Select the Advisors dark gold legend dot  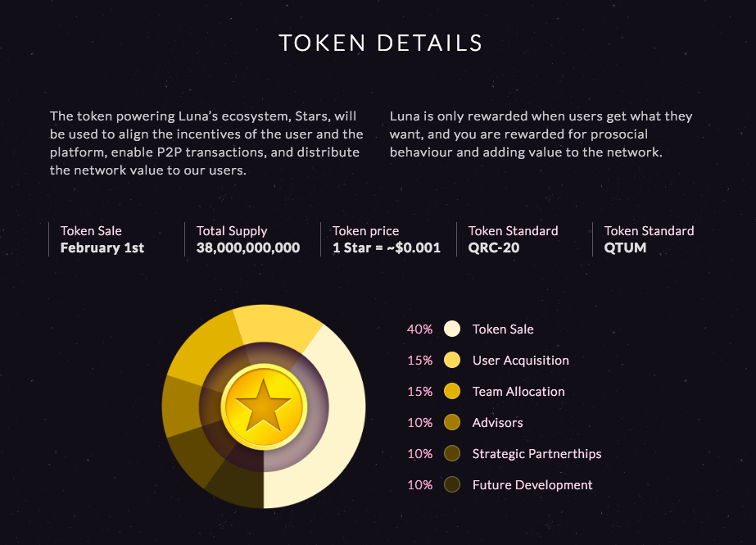(x=452, y=422)
